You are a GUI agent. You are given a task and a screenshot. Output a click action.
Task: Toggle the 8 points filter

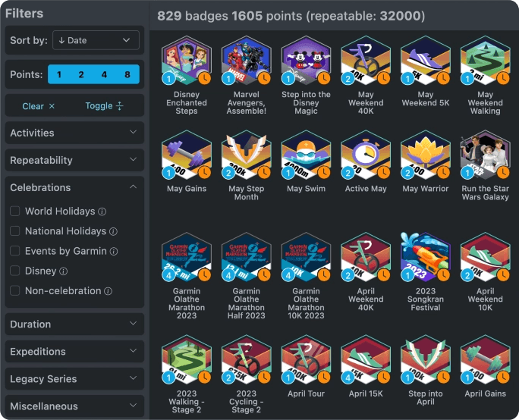pos(127,74)
